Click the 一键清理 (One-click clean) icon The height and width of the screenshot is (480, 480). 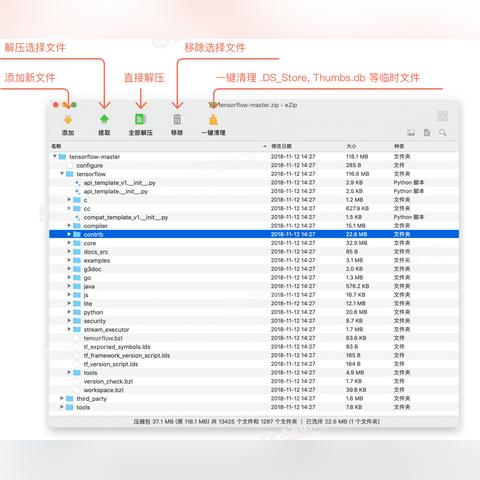213,119
